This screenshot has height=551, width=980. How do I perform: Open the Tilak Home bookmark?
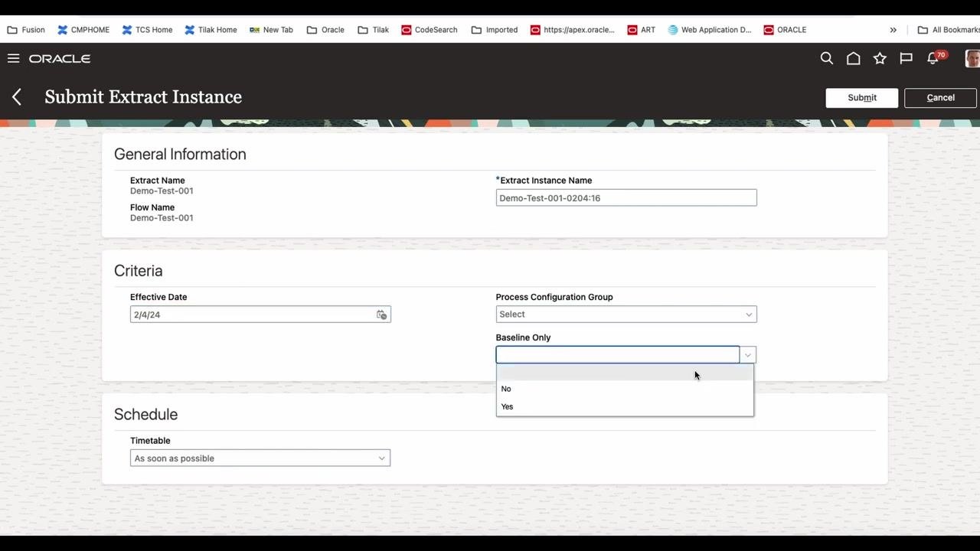pos(211,30)
